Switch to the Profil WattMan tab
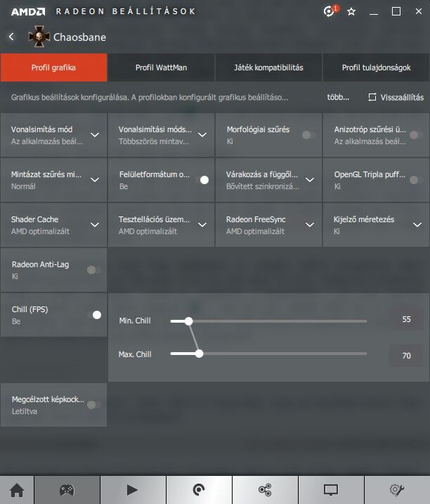Image resolution: width=430 pixels, height=504 pixels. (x=161, y=68)
